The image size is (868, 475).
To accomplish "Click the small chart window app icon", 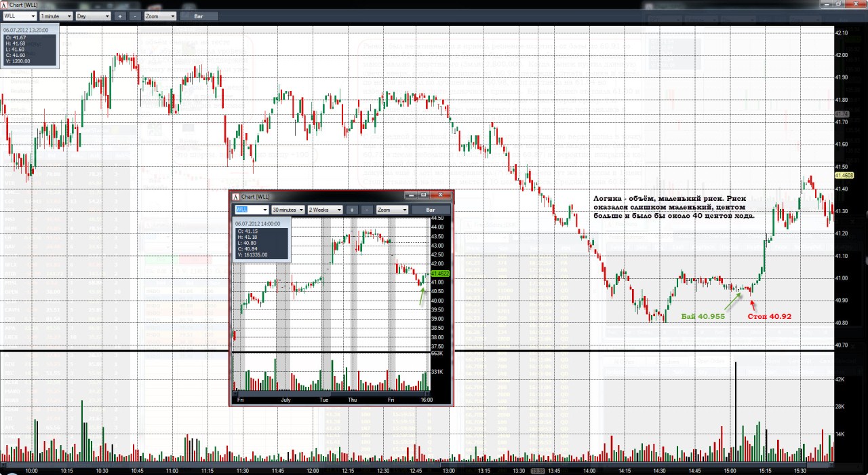I will (235, 196).
